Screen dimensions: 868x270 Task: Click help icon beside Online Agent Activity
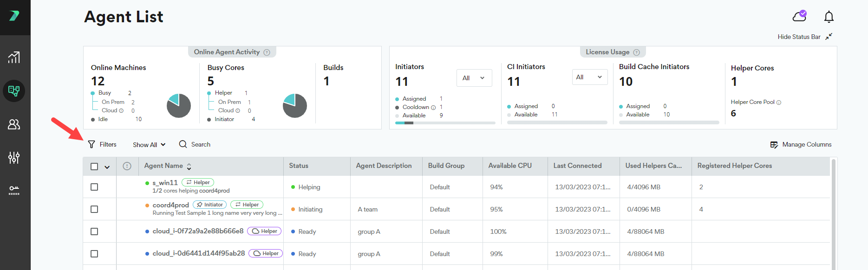point(267,52)
